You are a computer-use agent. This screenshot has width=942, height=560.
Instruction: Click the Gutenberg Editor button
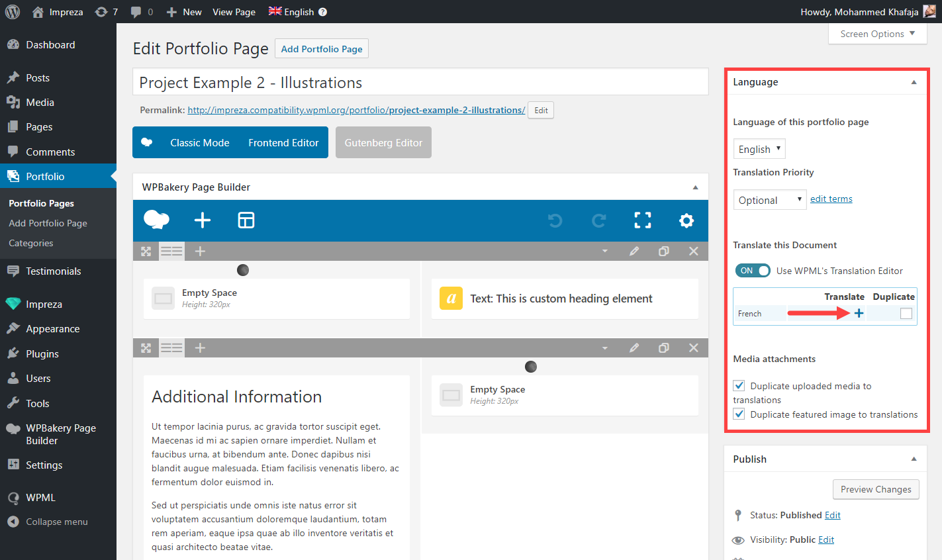pyautogui.click(x=383, y=142)
